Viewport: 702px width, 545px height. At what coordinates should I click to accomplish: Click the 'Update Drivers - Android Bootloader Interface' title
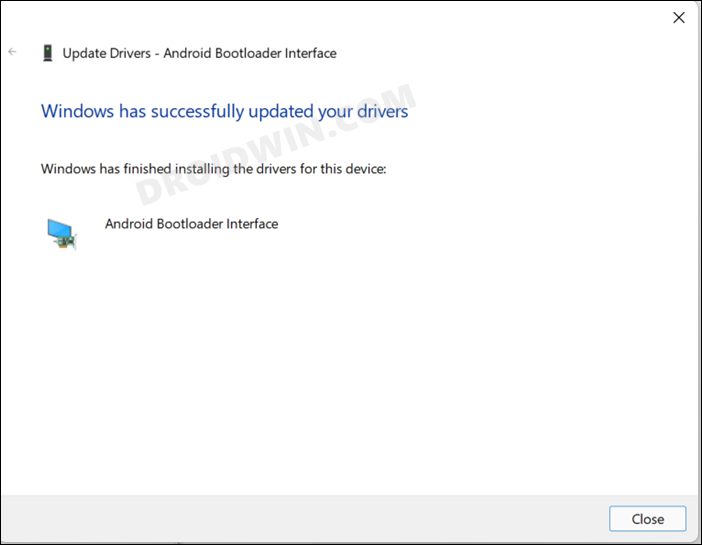[200, 53]
